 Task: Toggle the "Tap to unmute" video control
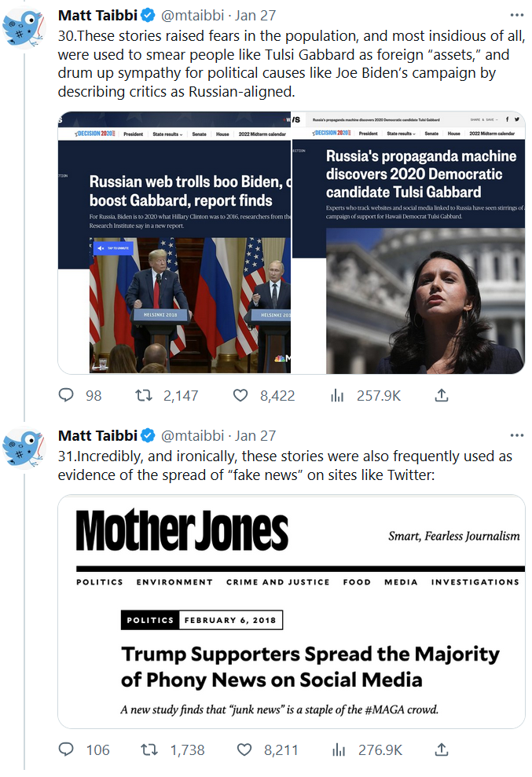coord(114,248)
